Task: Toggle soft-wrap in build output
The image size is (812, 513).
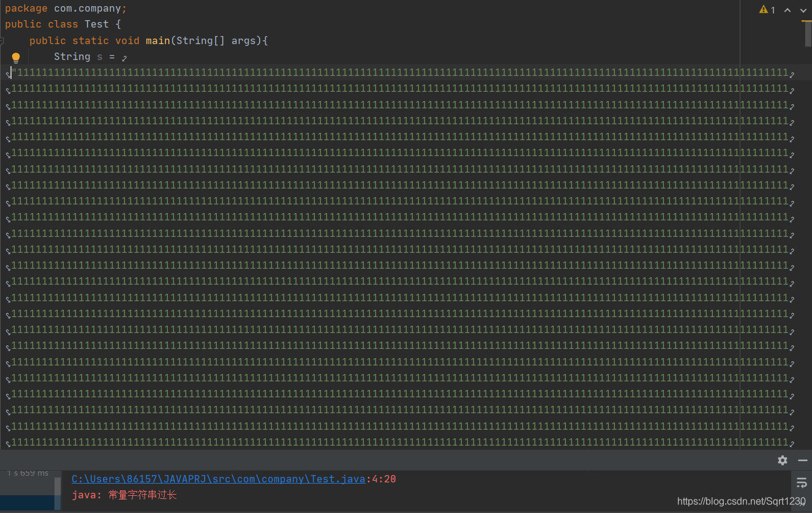Action: (802, 482)
